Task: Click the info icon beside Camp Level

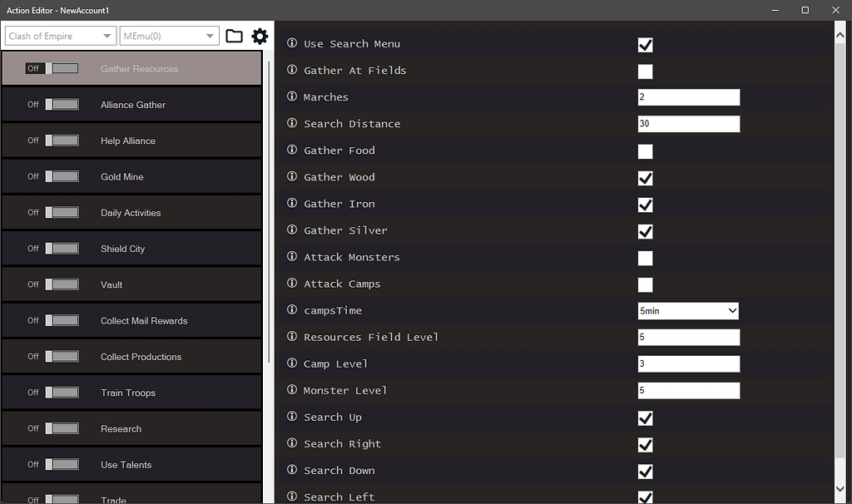Action: pos(290,363)
